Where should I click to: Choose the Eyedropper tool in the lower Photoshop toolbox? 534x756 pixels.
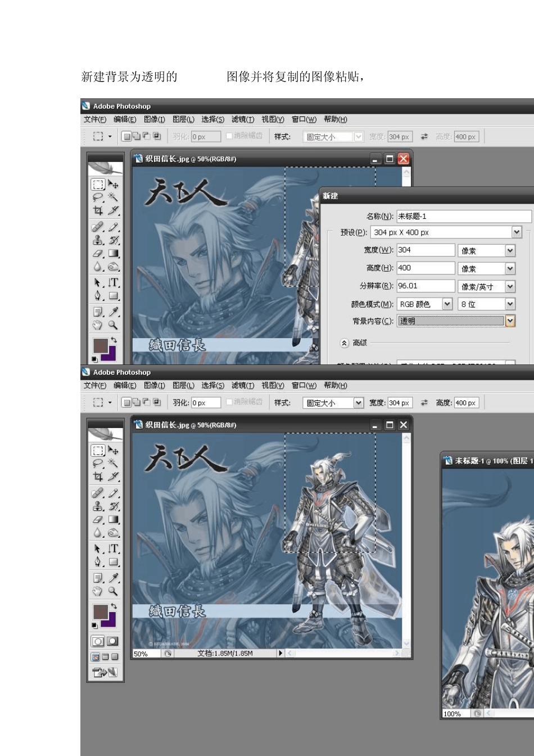[x=113, y=578]
